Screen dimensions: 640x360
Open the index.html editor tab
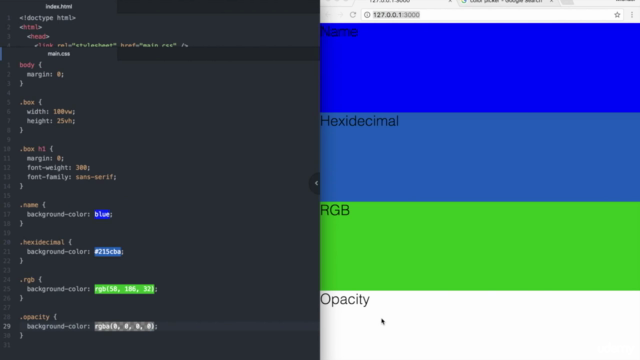coord(59,7)
